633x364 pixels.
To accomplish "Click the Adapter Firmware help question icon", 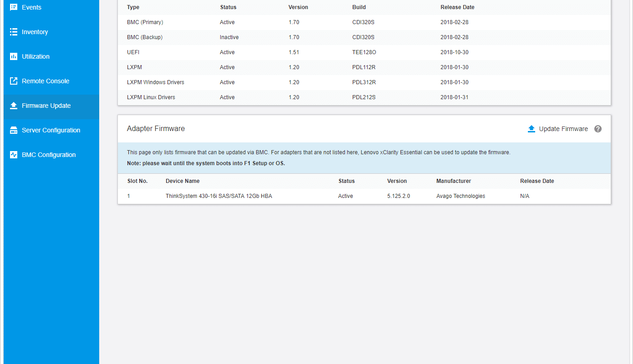I will [598, 129].
